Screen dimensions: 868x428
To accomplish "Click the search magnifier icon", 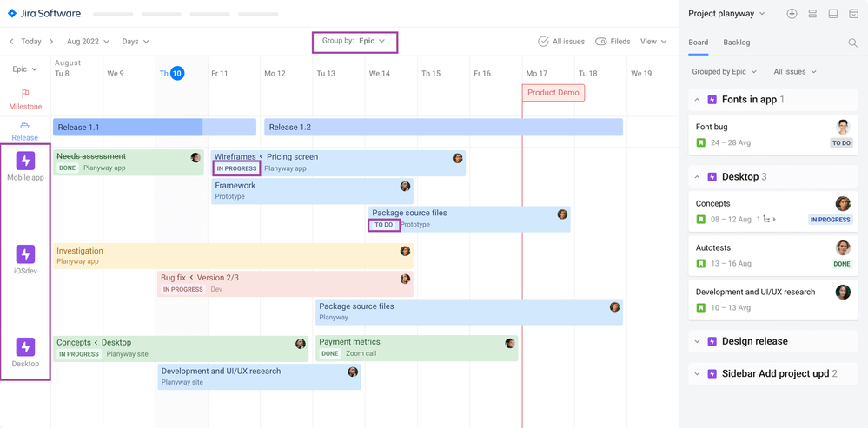I will pos(852,43).
